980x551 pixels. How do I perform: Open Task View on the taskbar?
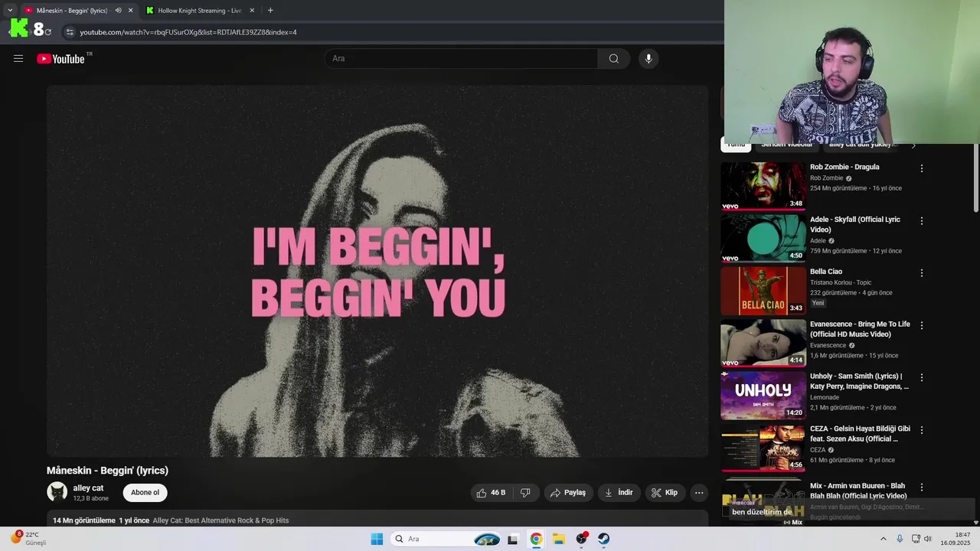click(513, 539)
